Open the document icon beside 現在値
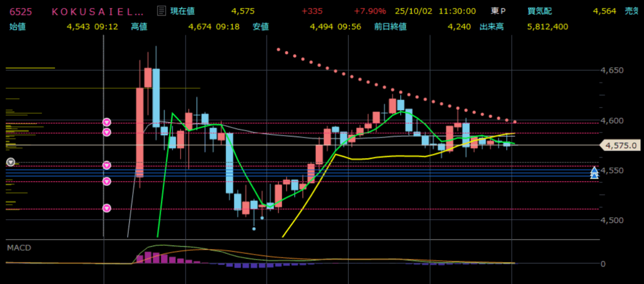644x284 pixels. coord(161,11)
